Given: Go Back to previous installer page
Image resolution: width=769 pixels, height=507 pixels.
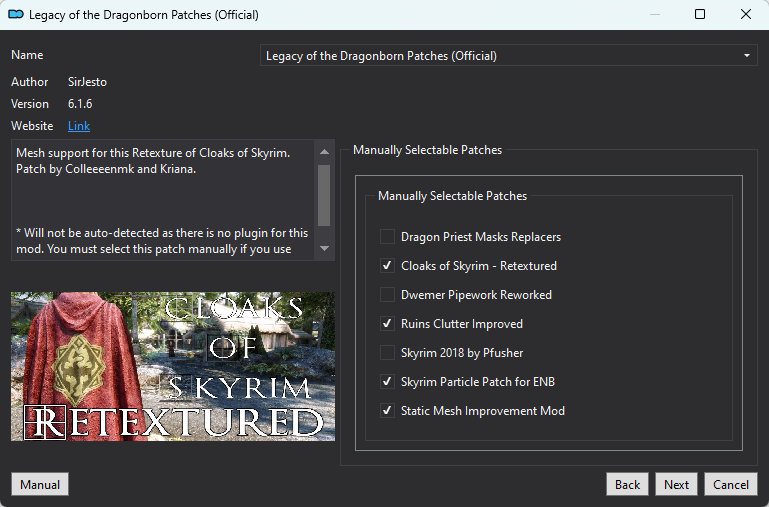Looking at the screenshot, I should (627, 484).
